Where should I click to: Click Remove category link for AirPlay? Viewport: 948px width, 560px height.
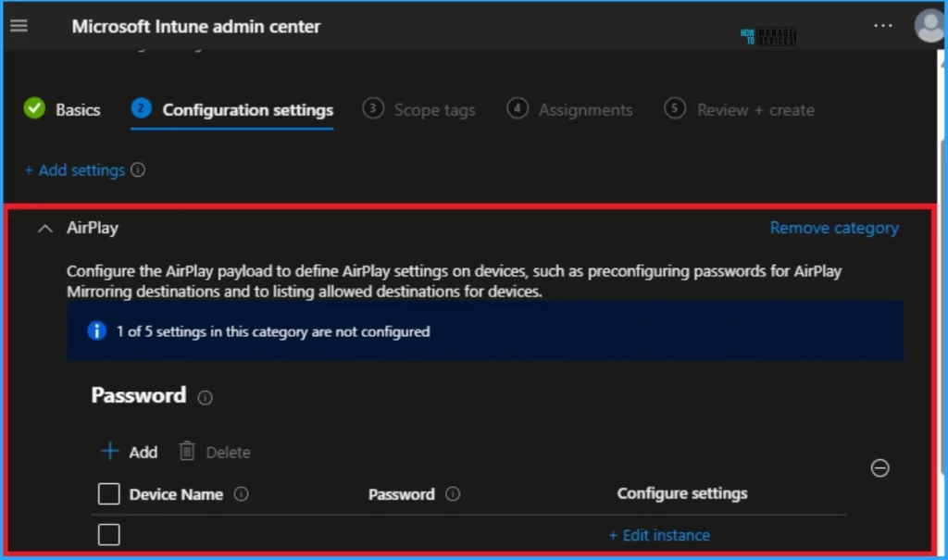834,228
